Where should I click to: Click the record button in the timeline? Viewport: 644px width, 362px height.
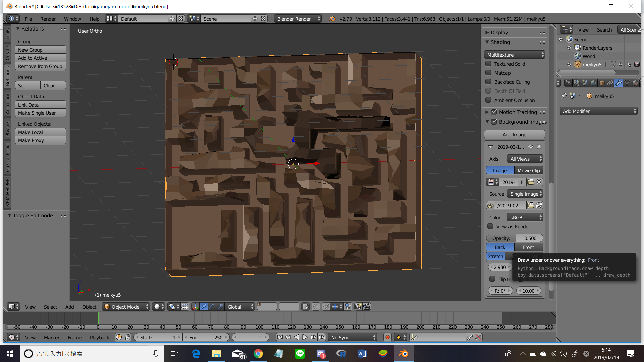click(x=387, y=337)
